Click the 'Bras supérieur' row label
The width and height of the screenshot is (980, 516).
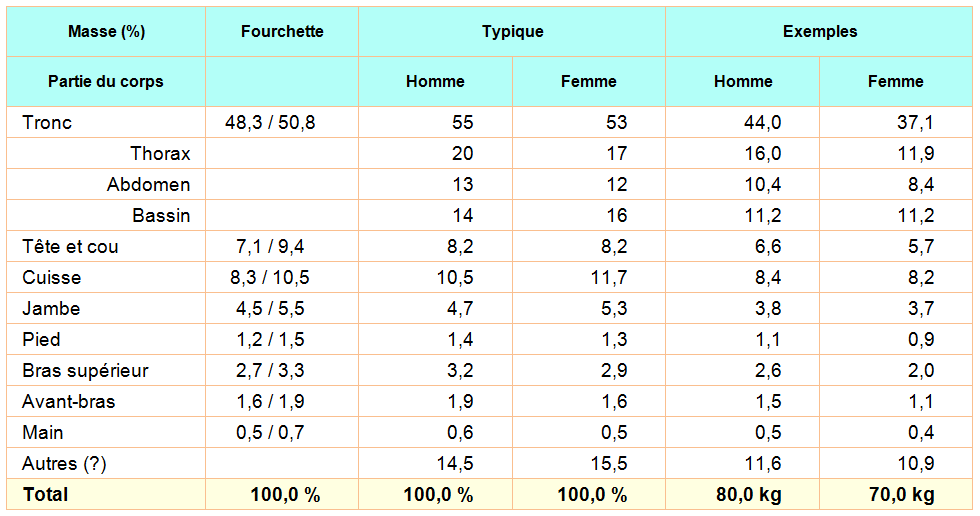coord(85,371)
